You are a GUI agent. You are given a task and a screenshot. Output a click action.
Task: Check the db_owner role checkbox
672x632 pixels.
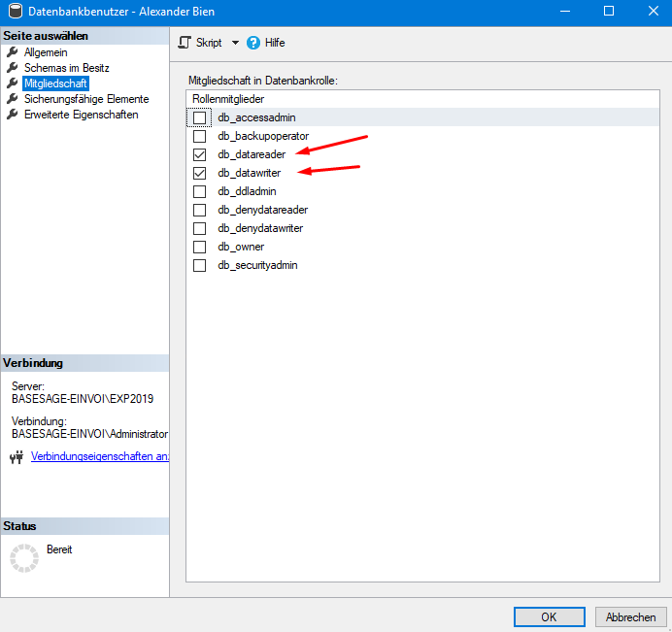(200, 247)
